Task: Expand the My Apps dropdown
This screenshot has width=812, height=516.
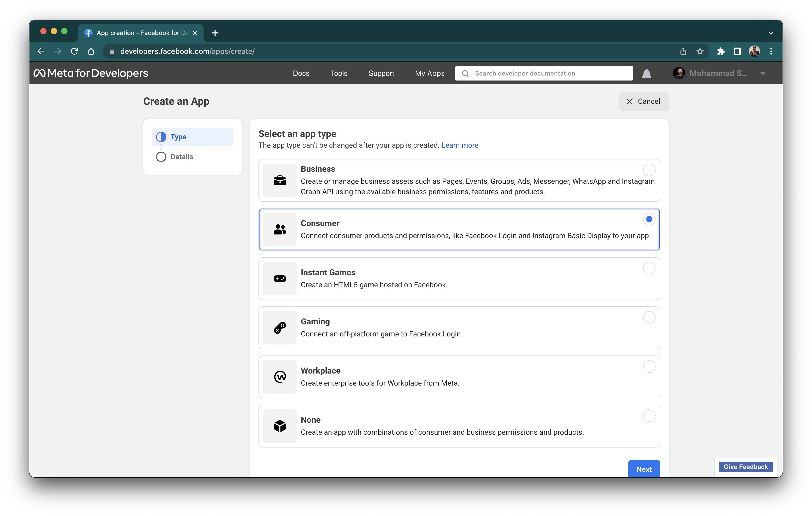Action: [x=429, y=73]
